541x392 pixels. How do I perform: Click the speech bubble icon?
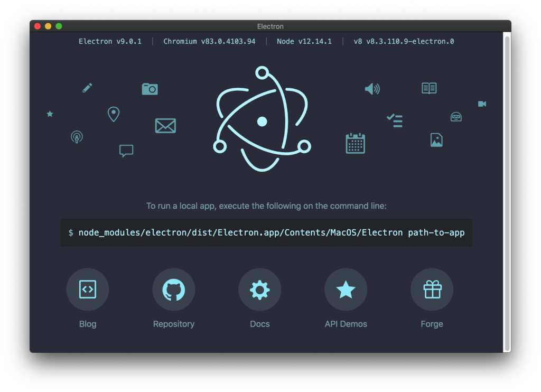click(126, 151)
